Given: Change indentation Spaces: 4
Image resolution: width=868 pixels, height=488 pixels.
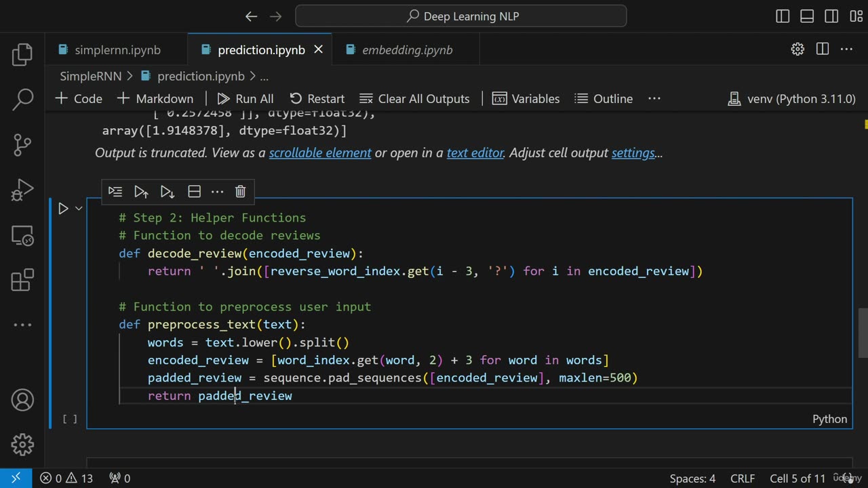Looking at the screenshot, I should coord(692,479).
